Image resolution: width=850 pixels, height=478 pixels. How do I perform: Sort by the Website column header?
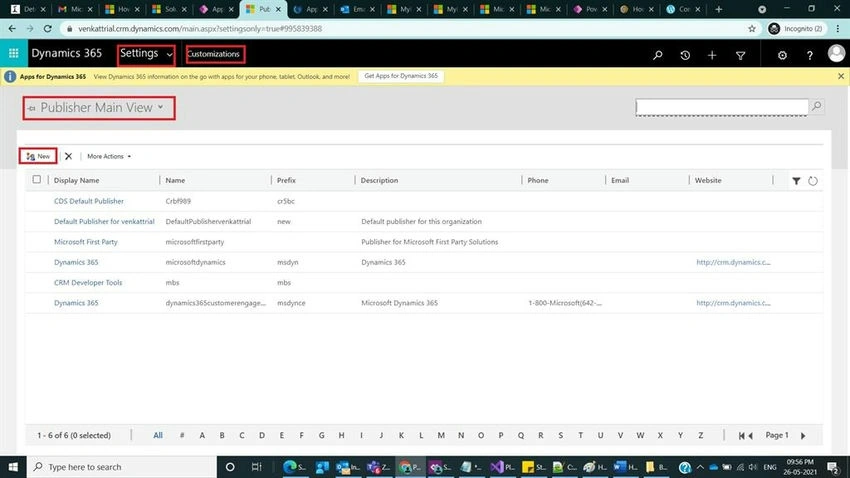(x=708, y=180)
